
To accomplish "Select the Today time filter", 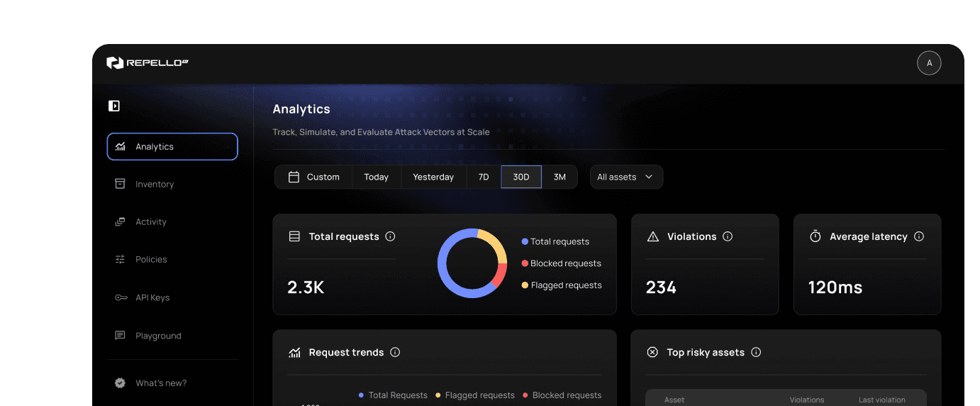I will 377,177.
